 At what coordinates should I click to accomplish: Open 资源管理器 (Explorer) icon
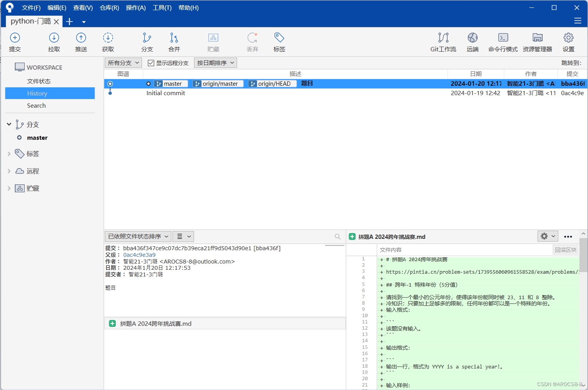(537, 42)
